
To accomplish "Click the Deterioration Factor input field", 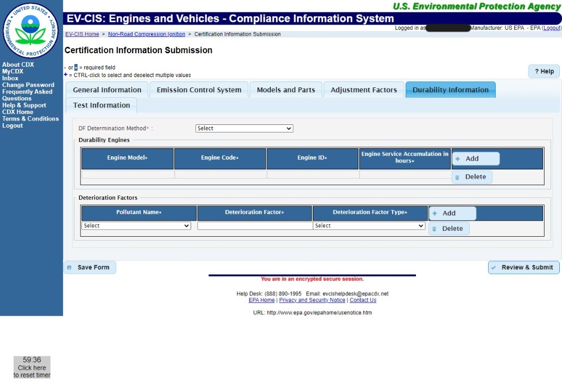I will click(x=255, y=226).
